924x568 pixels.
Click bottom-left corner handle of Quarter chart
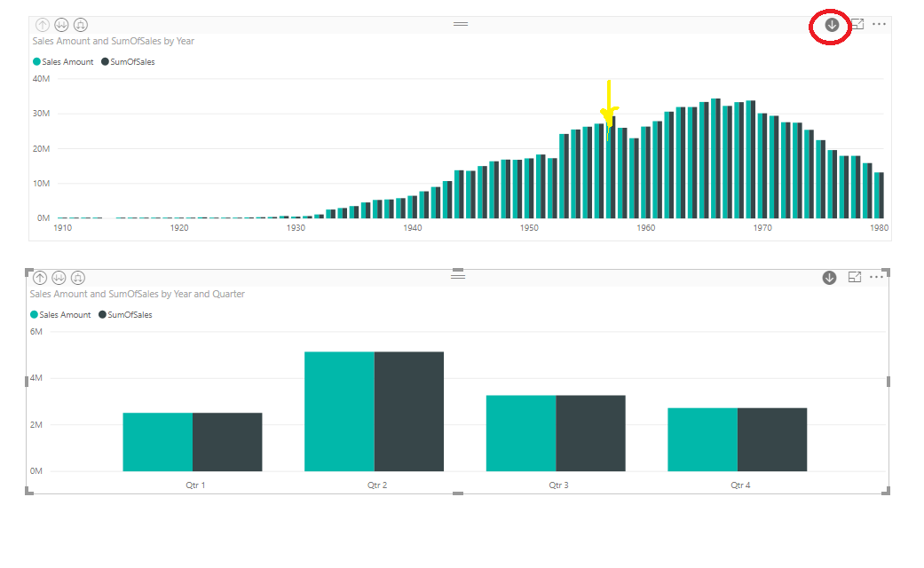point(29,491)
